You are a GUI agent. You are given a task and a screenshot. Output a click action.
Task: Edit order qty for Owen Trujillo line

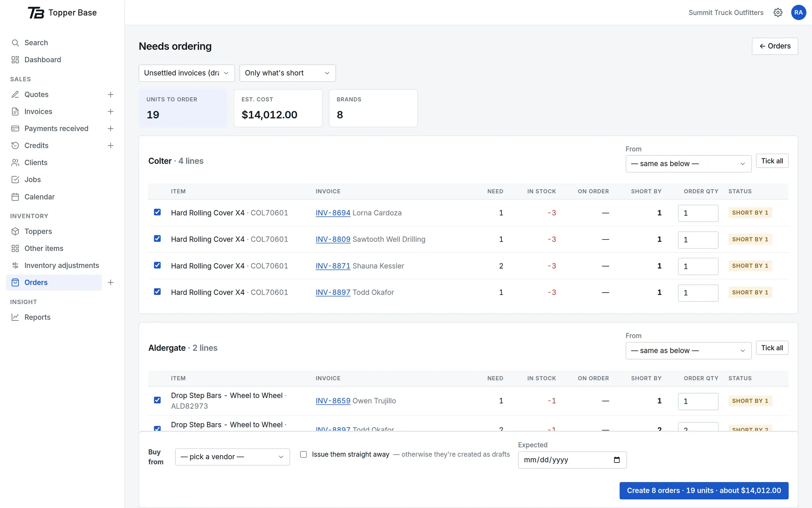(698, 401)
